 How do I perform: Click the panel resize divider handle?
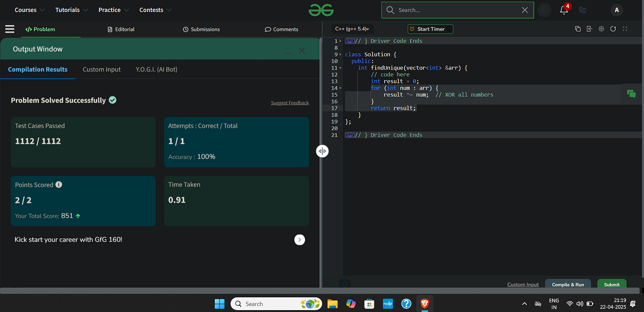coord(322,151)
